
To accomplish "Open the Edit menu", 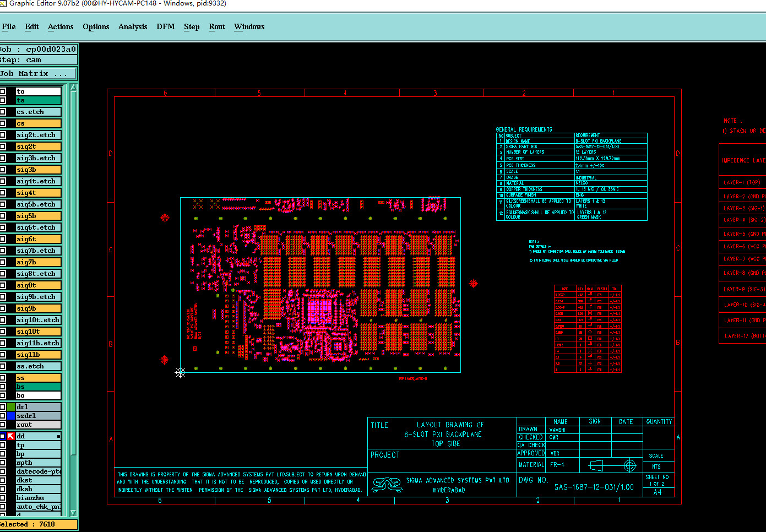I will tap(32, 26).
